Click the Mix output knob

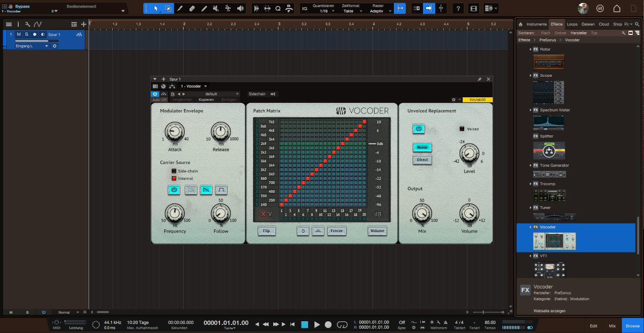click(x=422, y=213)
